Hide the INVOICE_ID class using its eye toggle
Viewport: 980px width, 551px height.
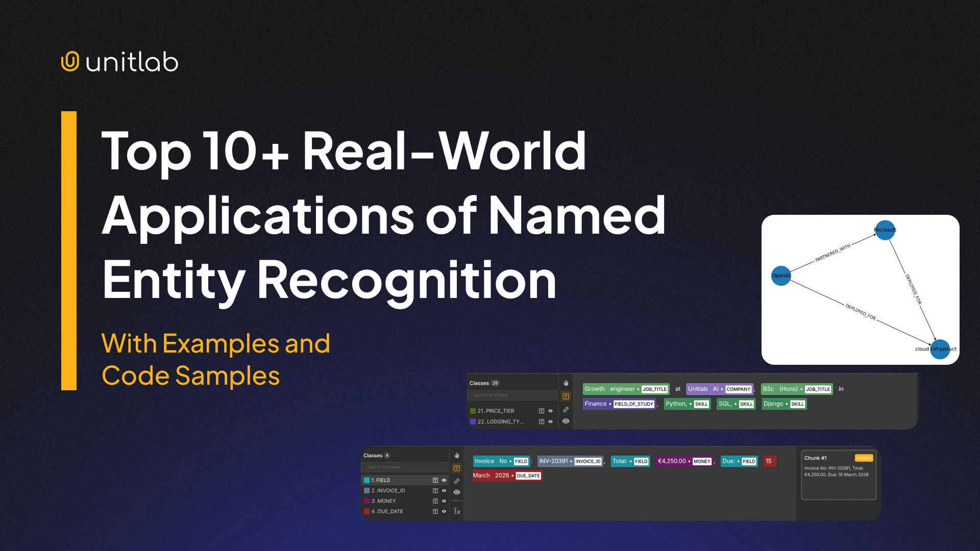(x=444, y=491)
